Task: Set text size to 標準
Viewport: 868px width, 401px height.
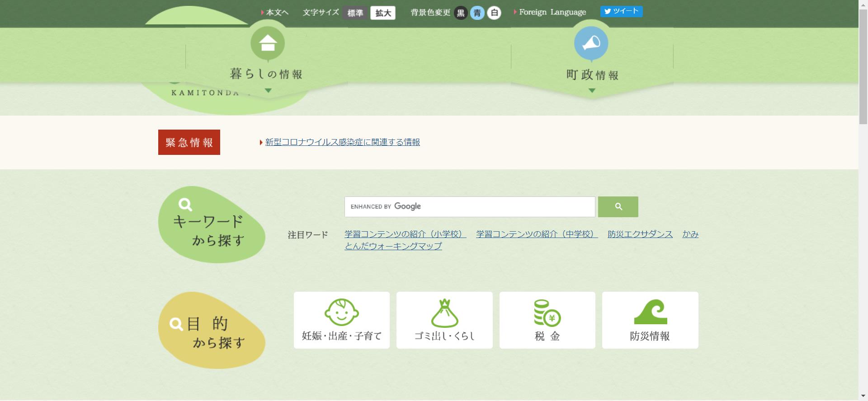Action: click(355, 13)
